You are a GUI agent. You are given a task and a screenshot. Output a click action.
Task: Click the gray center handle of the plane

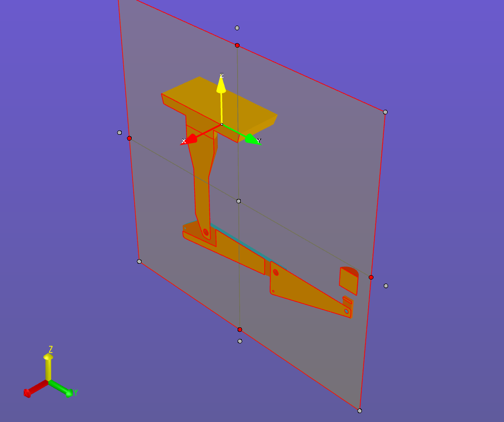[x=239, y=201]
